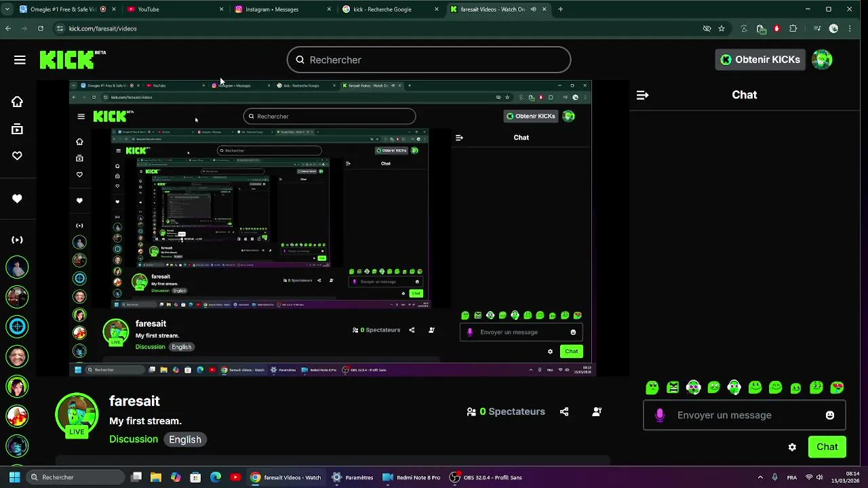This screenshot has width=868, height=488.
Task: Click the heart-eyes crying emote
Action: [837, 388]
